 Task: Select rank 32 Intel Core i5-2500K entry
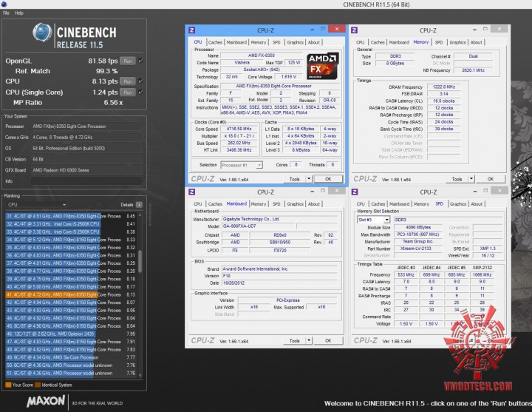coord(71,224)
